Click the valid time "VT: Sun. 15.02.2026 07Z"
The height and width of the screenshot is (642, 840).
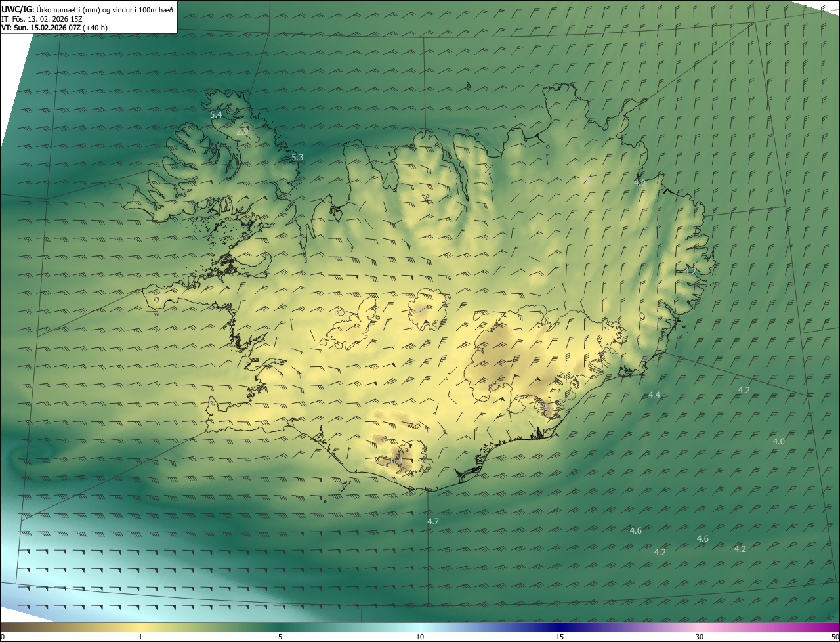42,27
